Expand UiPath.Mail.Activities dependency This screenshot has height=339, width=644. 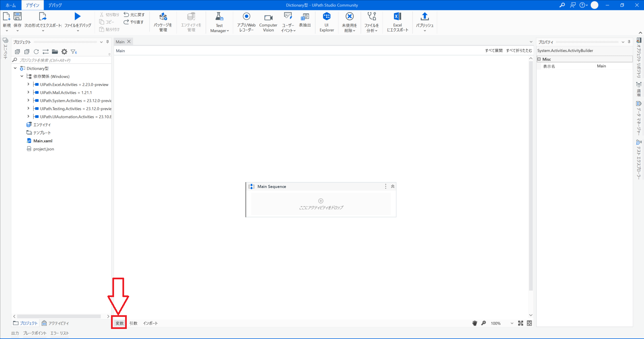[29, 92]
